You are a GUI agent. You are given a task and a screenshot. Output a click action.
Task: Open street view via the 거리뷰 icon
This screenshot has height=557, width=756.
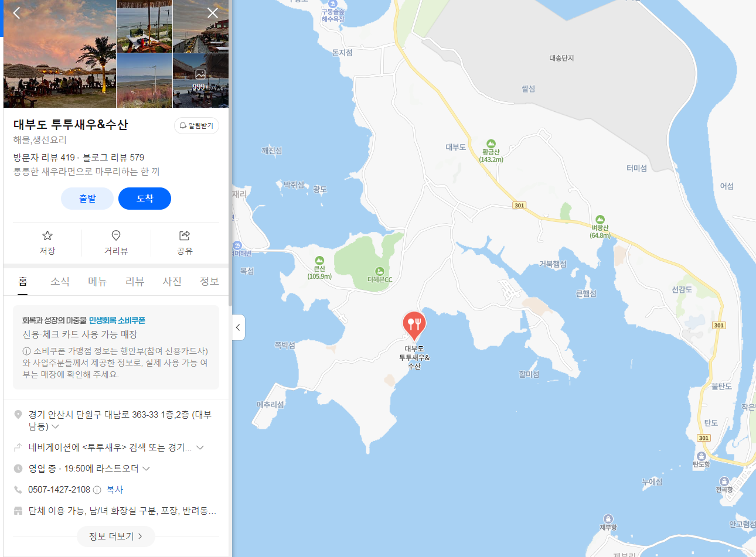click(116, 242)
